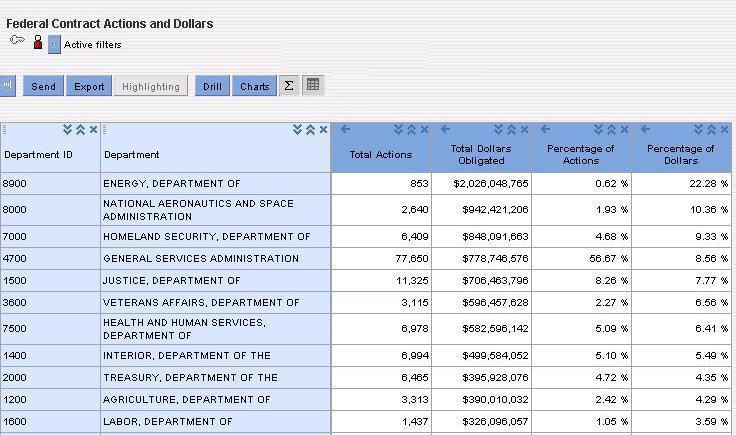Remove the Total Dollars Obligated column
The height and width of the screenshot is (435, 736).
pyautogui.click(x=524, y=130)
